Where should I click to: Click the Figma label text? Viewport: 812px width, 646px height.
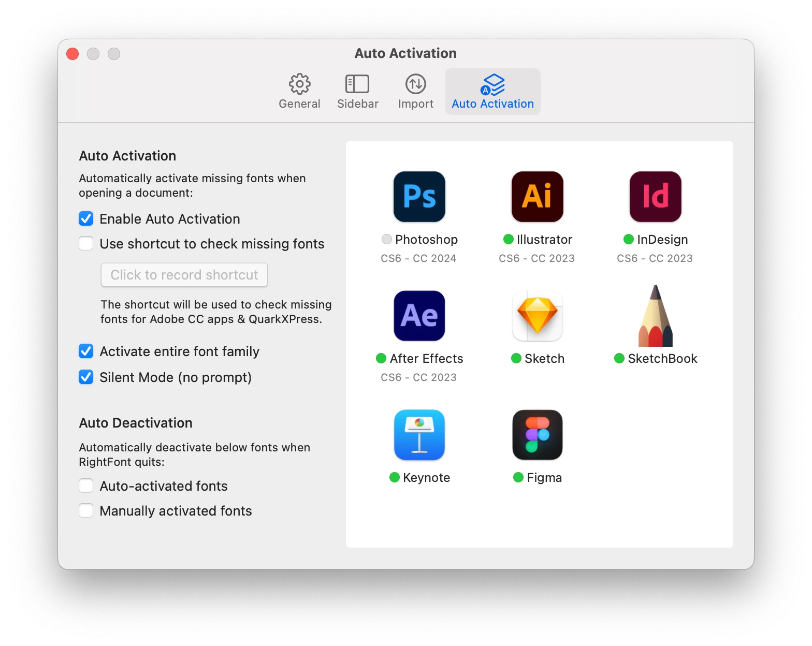pyautogui.click(x=545, y=478)
